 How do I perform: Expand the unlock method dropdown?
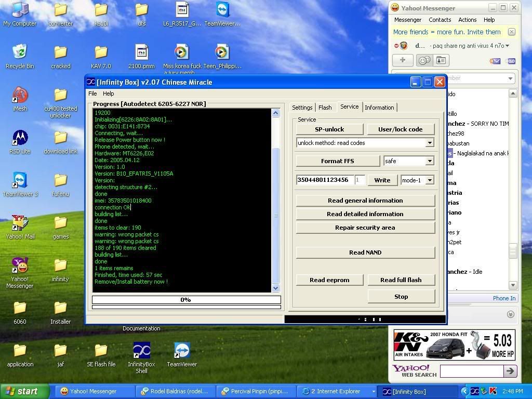point(430,143)
